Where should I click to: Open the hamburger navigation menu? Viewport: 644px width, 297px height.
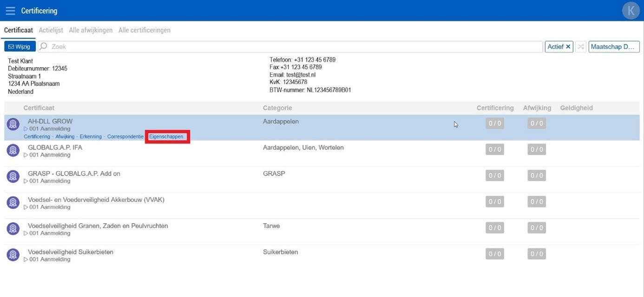pos(10,10)
